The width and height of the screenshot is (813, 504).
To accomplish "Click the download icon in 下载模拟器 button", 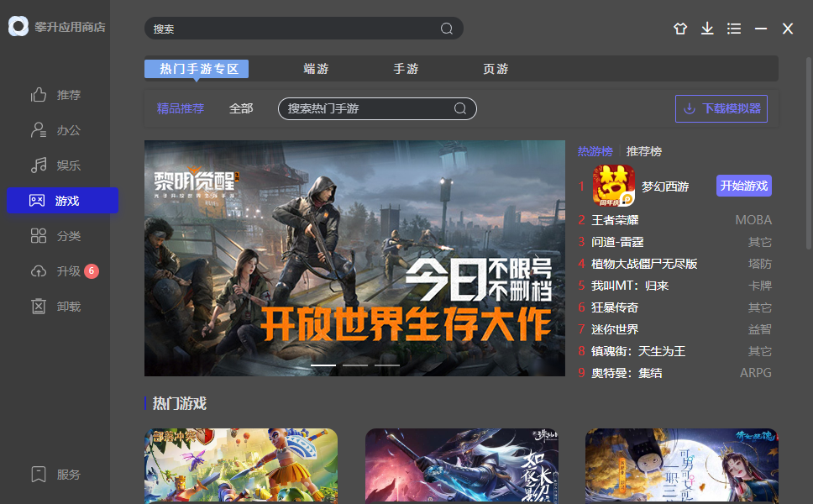I will point(689,108).
